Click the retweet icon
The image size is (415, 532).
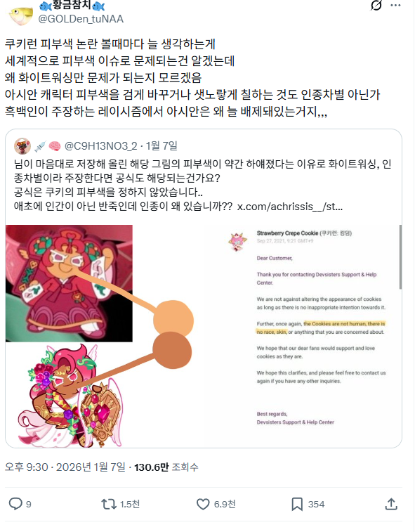[109, 504]
